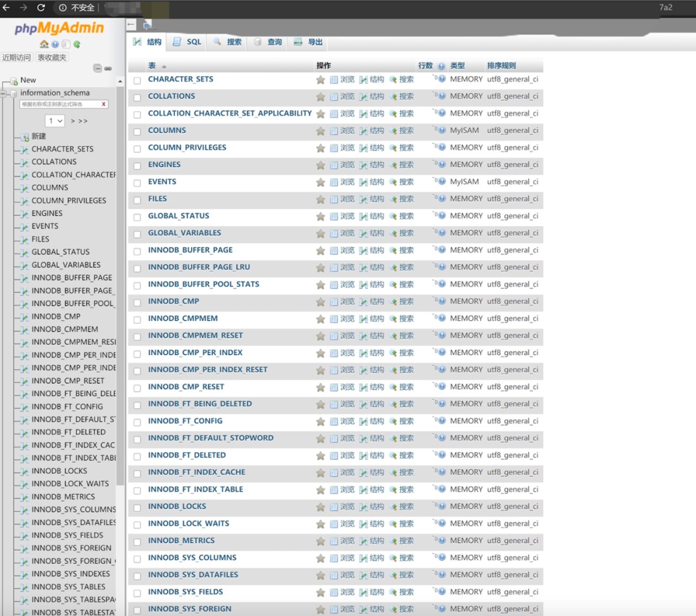Favorite the COLUMNS table with star

click(x=320, y=131)
